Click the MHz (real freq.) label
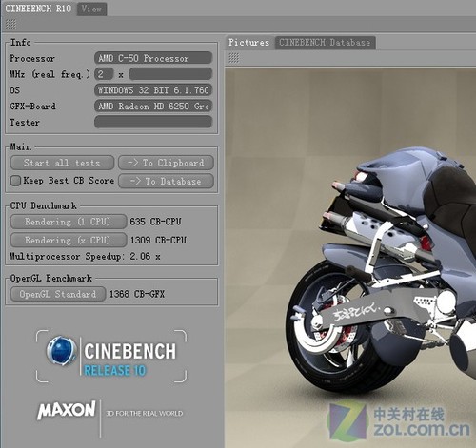The height and width of the screenshot is (448, 476). tap(50, 75)
